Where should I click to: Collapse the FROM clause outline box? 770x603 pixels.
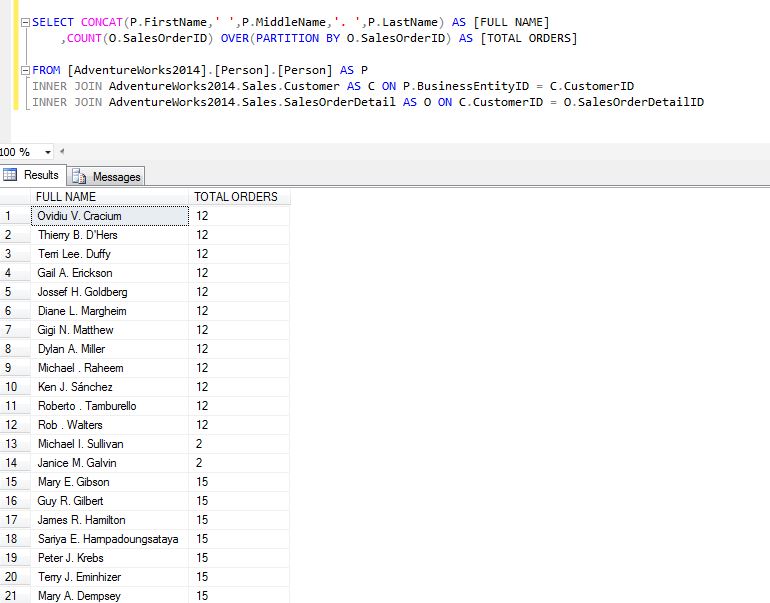26,71
